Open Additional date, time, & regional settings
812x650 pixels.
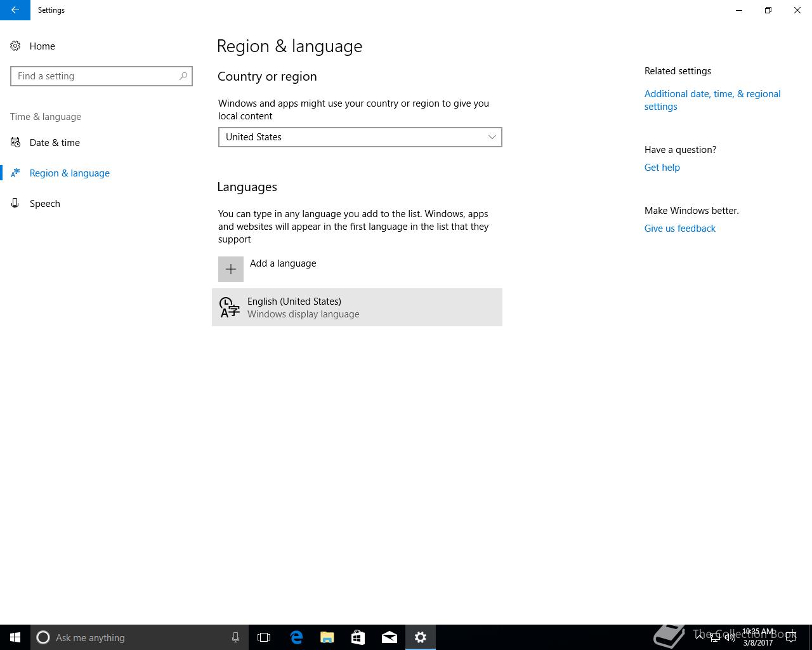click(x=712, y=100)
